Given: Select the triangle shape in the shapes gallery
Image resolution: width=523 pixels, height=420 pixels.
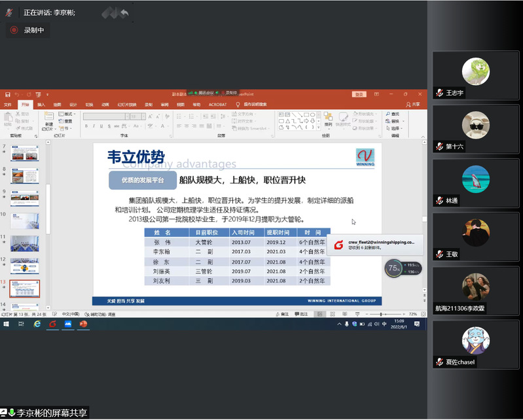Looking at the screenshot, I should 287,121.
